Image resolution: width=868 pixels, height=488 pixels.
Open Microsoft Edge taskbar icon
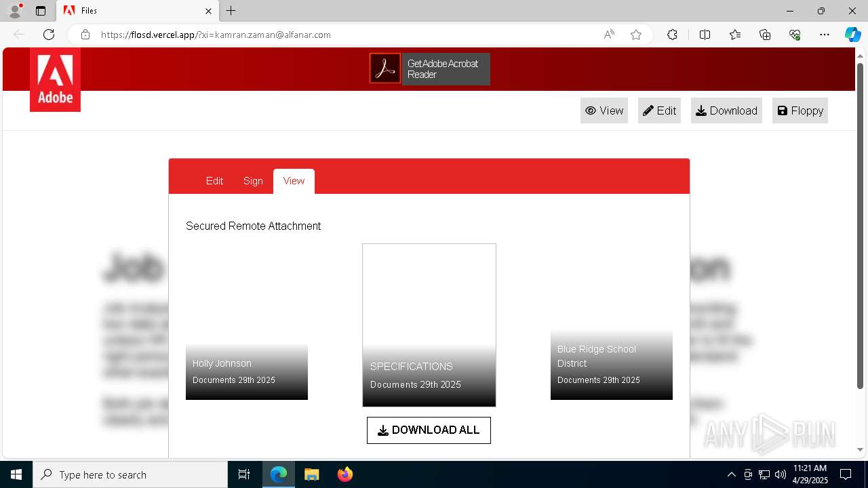click(x=279, y=474)
